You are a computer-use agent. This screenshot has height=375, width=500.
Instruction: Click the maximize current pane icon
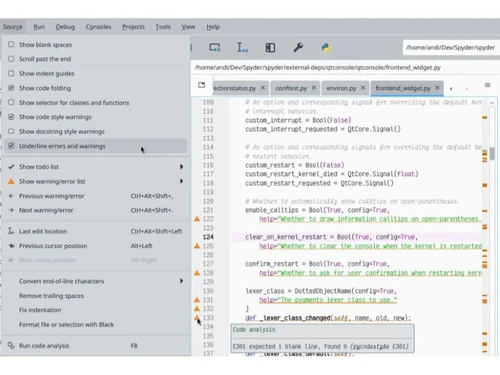[270, 48]
